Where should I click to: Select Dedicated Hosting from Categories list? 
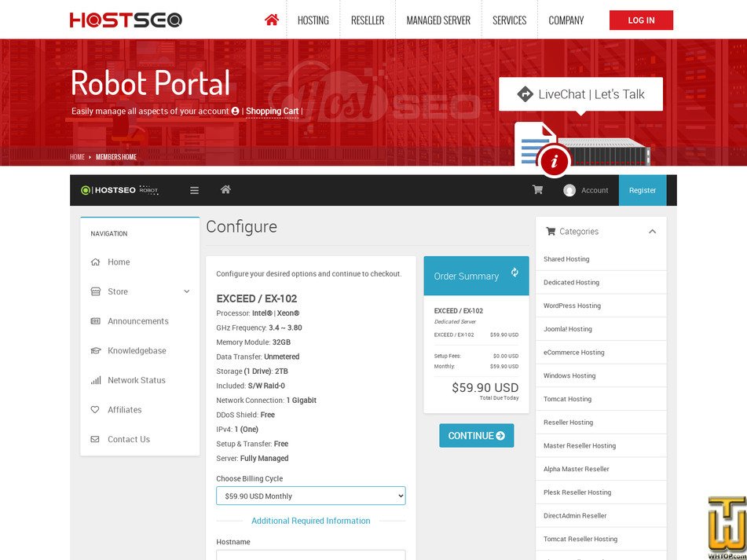[x=571, y=282]
